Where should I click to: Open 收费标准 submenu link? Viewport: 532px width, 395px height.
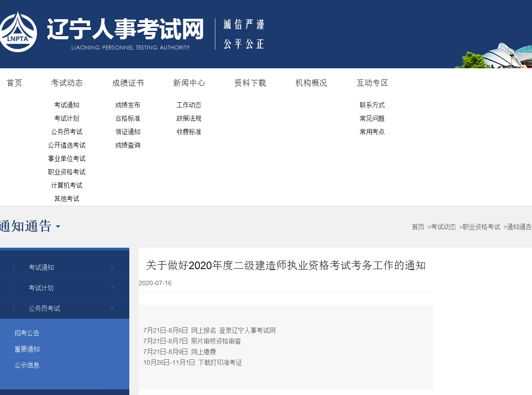pyautogui.click(x=189, y=132)
